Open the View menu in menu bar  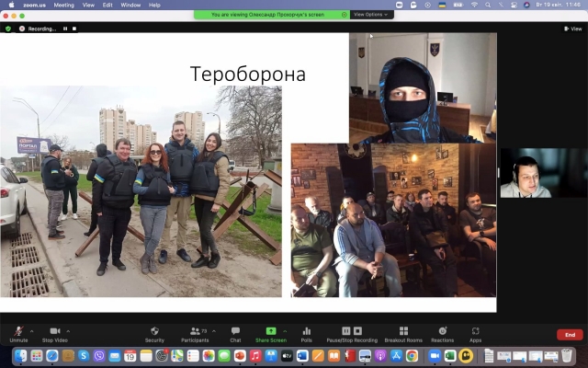pos(88,5)
